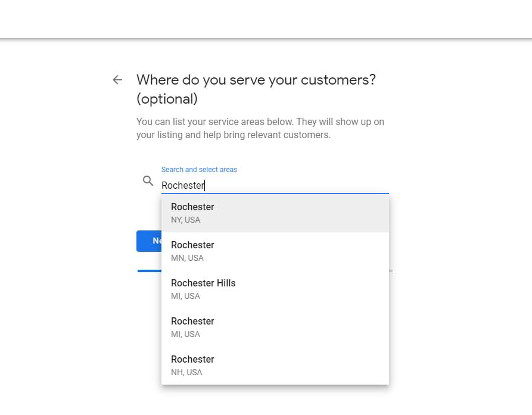The width and height of the screenshot is (532, 415).
Task: Click the magnifying glass search icon
Action: (x=148, y=181)
